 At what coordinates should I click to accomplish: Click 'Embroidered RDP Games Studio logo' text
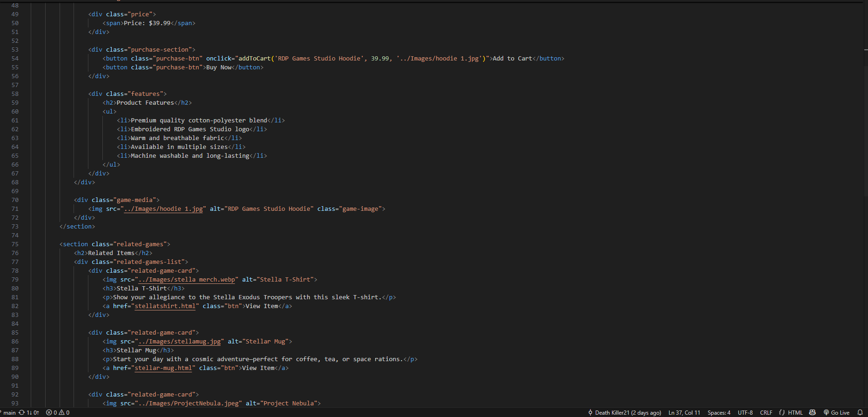[190, 129]
